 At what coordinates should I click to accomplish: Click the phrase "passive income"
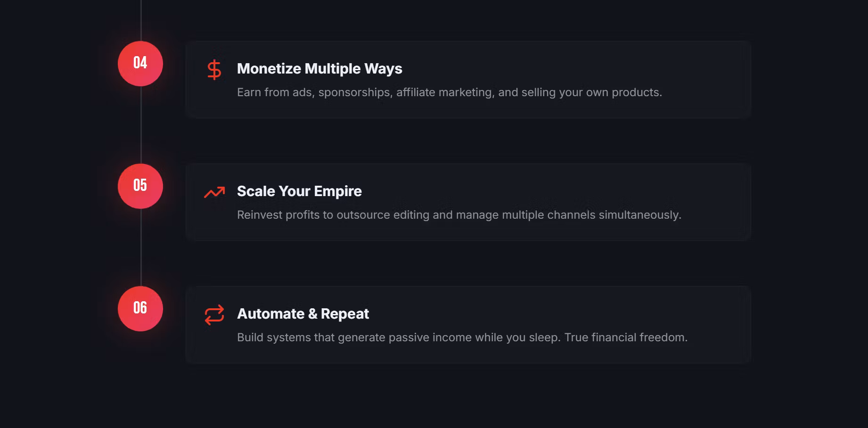point(430,337)
